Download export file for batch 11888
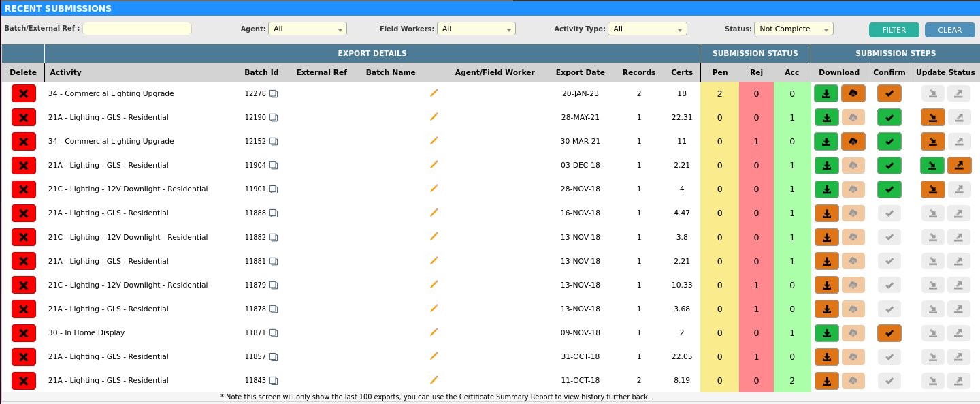The height and width of the screenshot is (404, 980). click(826, 213)
